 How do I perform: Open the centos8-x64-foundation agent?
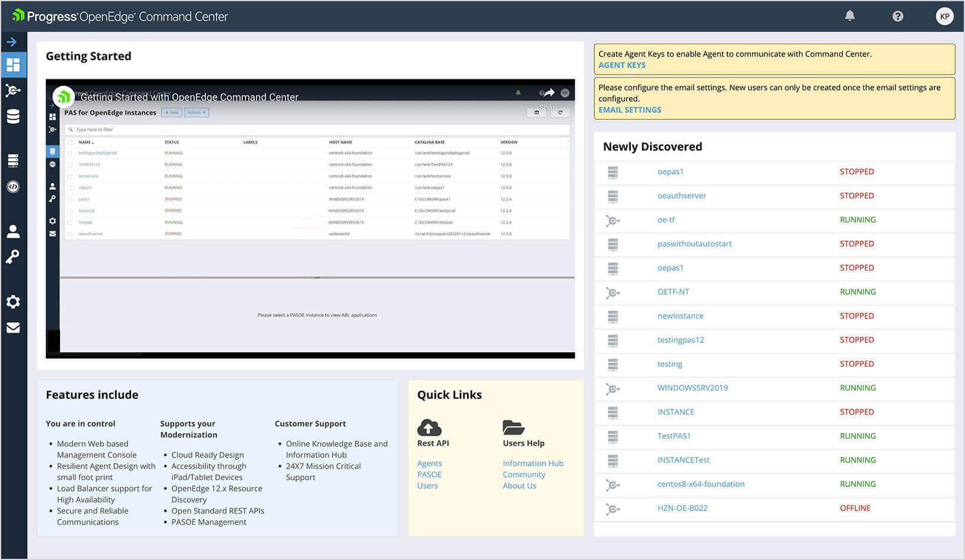click(700, 484)
